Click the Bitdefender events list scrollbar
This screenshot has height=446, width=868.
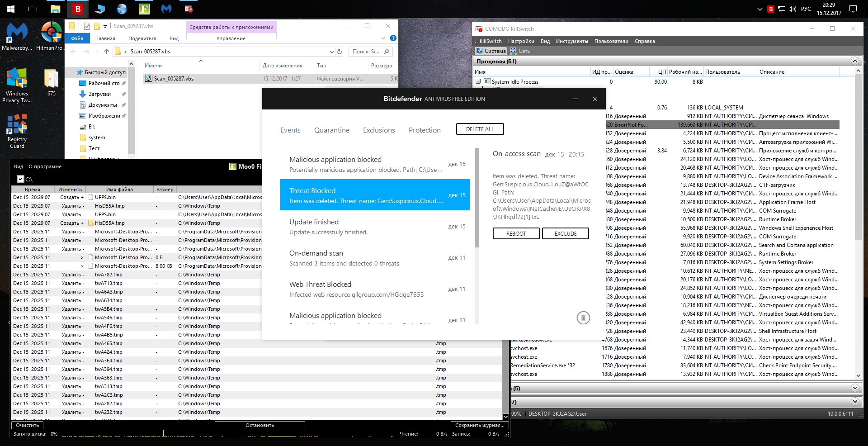tap(476, 199)
